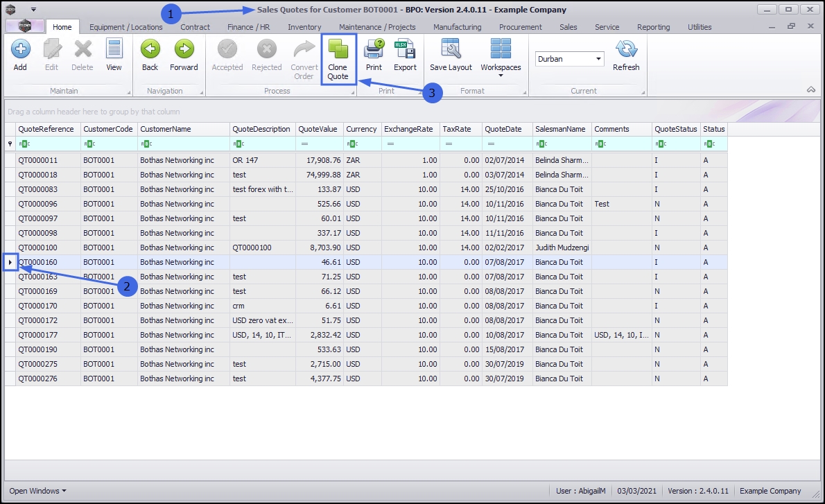The height and width of the screenshot is (504, 825).
Task: Click the Save Layout icon
Action: point(451,55)
